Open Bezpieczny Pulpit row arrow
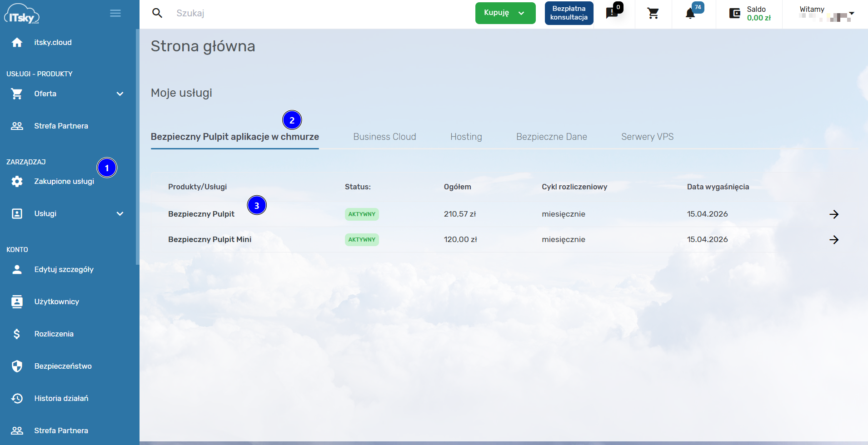868x445 pixels. (834, 214)
